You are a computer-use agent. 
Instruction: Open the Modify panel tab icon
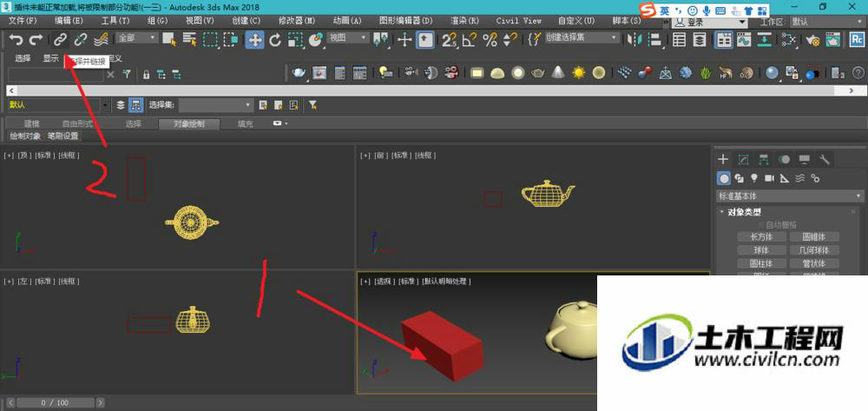click(x=744, y=160)
